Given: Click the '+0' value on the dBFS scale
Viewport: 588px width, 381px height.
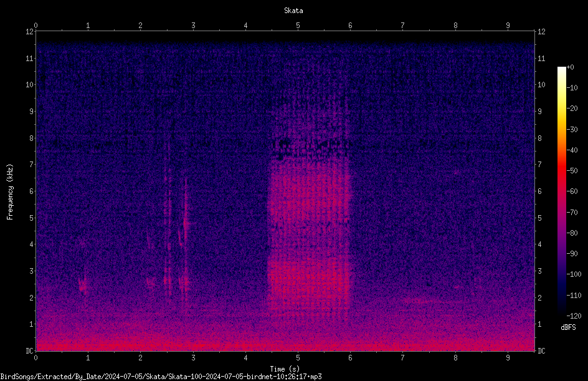Looking at the screenshot, I should [x=571, y=67].
